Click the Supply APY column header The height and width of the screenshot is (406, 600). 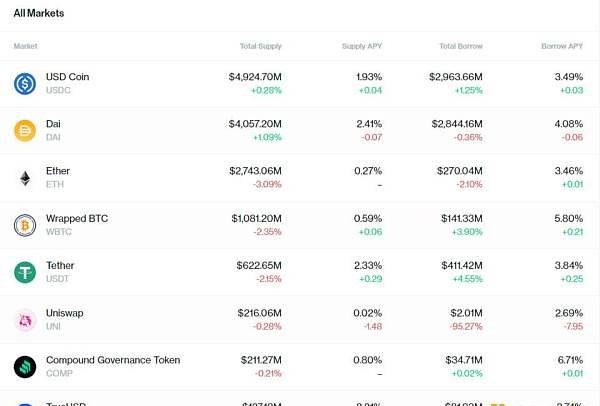[362, 46]
